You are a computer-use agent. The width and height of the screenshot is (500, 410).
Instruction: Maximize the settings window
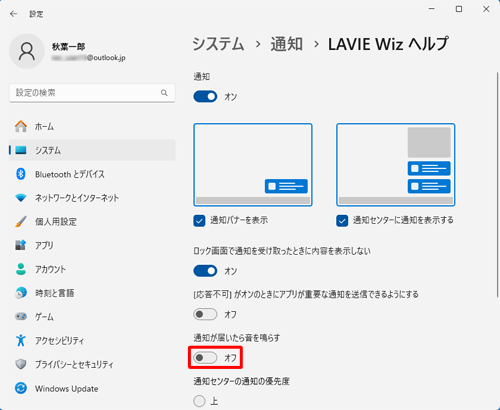pos(459,9)
